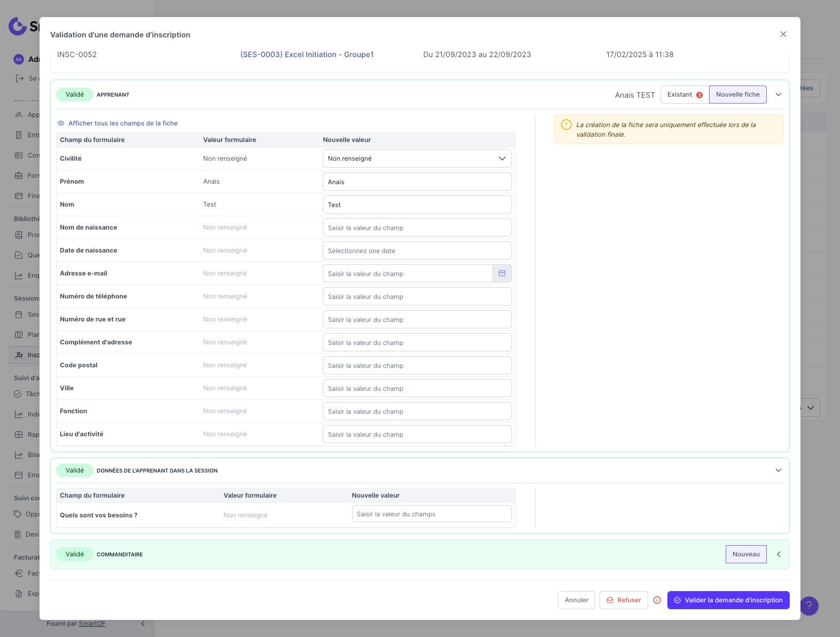Click the Code postal input field

417,365
